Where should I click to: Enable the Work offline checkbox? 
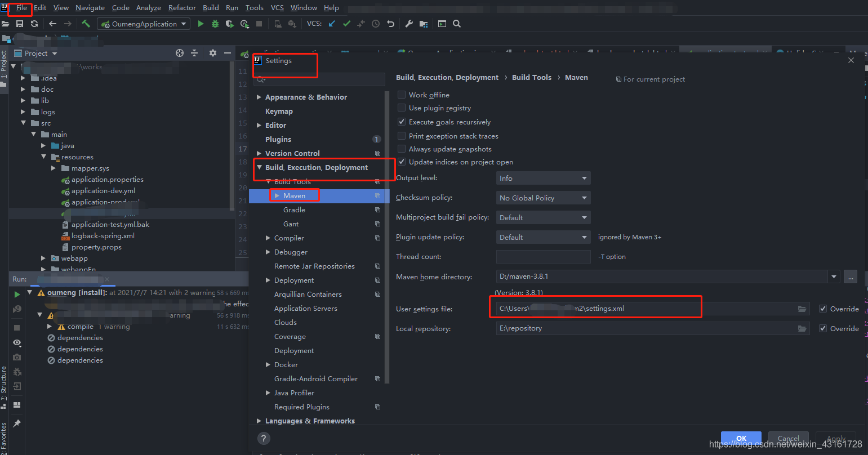(x=402, y=95)
